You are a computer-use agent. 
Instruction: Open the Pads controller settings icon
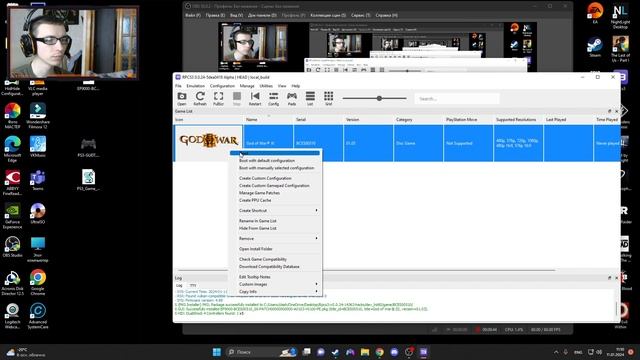point(292,98)
